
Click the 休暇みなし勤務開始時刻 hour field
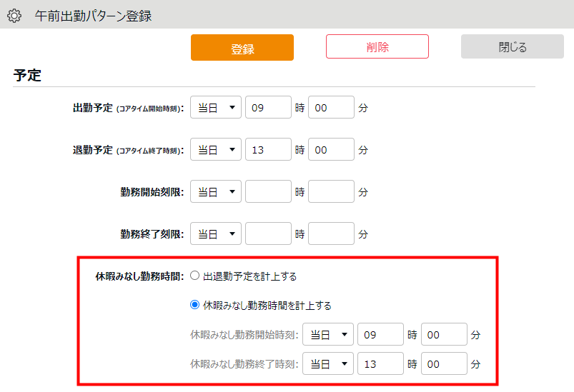pos(380,334)
